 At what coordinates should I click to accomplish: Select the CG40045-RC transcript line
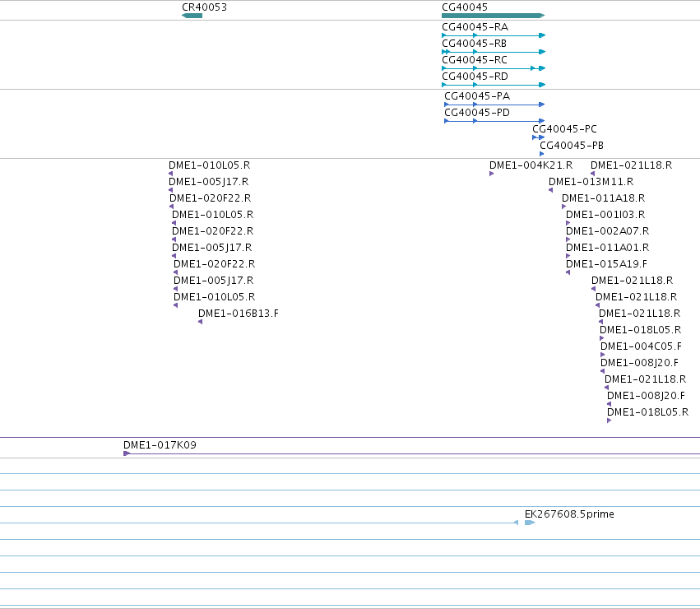(x=494, y=68)
